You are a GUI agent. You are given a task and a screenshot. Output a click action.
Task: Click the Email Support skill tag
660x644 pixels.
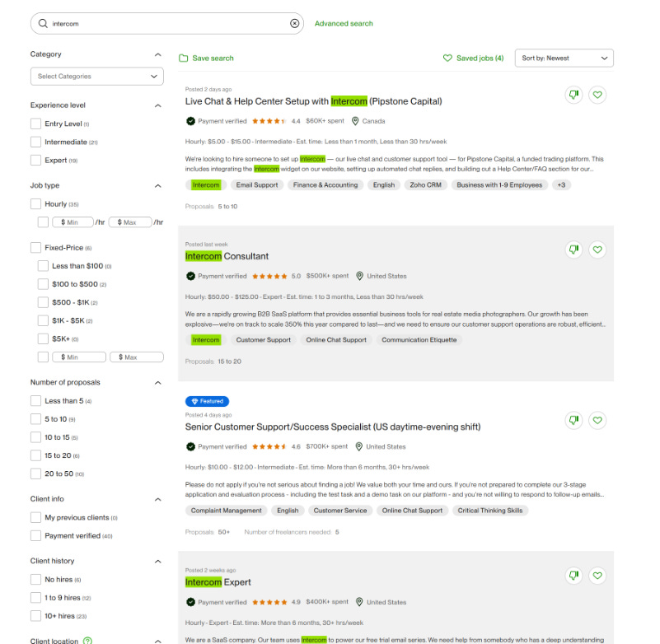(257, 185)
